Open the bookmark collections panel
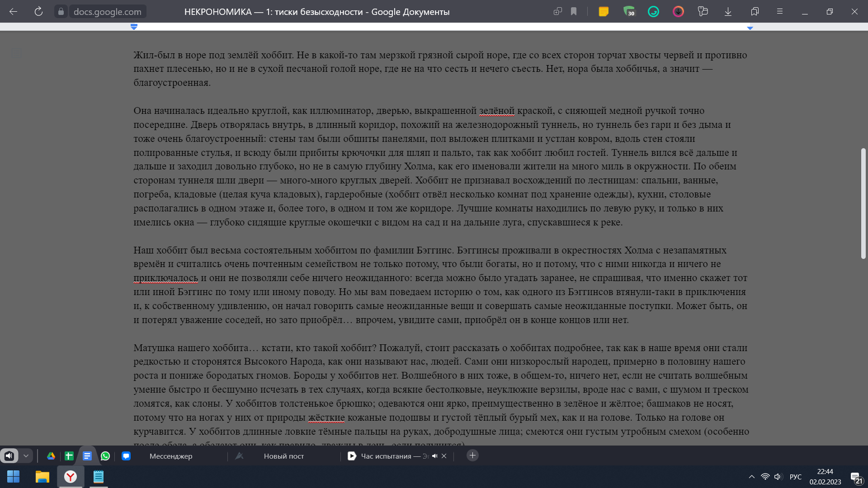This screenshot has width=868, height=488. (x=755, y=12)
